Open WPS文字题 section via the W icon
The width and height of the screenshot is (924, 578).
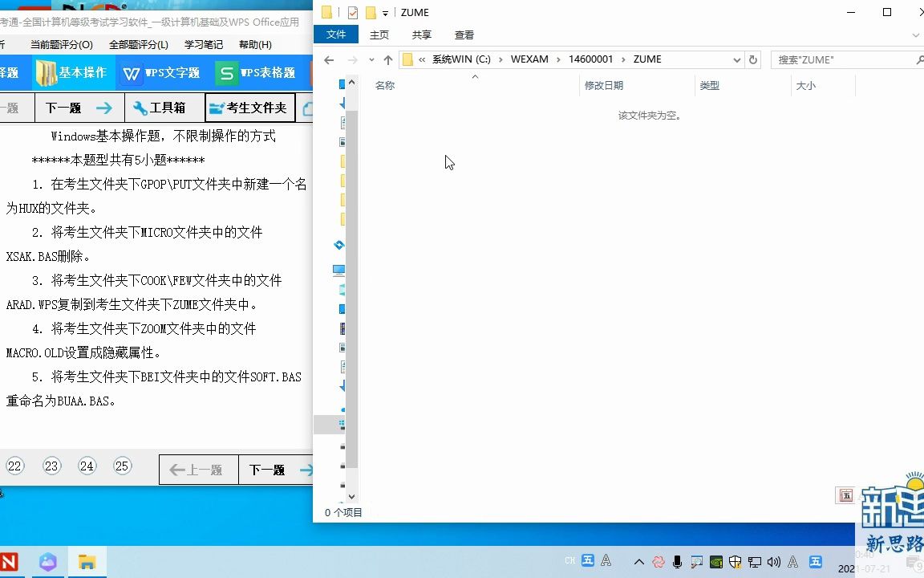coord(131,72)
